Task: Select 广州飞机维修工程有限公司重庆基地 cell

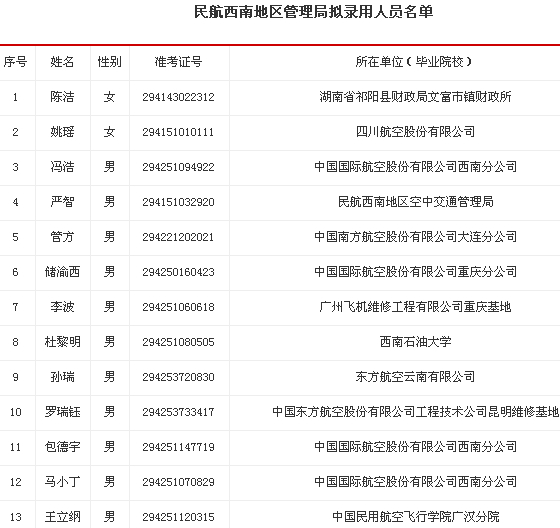Action: click(415, 307)
